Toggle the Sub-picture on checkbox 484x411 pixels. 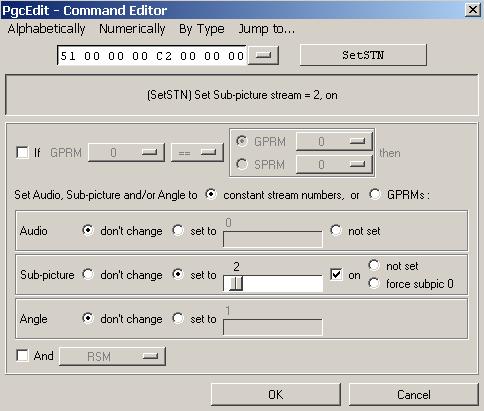tap(336, 275)
